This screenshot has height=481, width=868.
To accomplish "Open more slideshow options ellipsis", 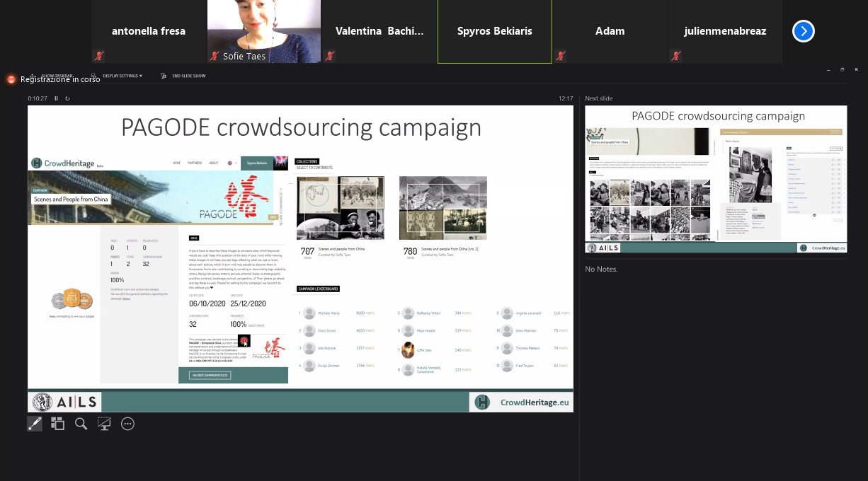I will 127,424.
